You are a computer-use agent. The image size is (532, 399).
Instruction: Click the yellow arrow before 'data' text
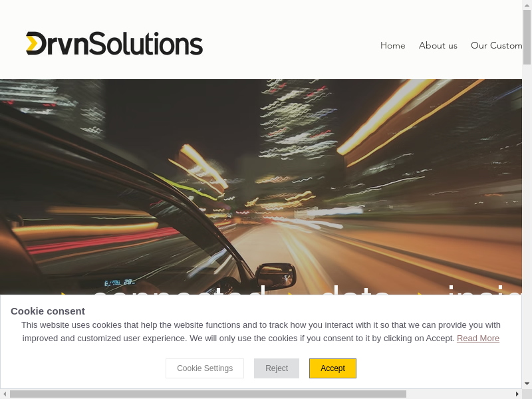(291, 293)
